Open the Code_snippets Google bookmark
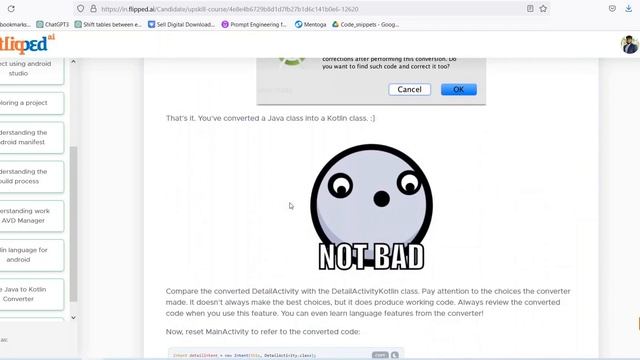This screenshot has width=640, height=360. click(x=365, y=24)
